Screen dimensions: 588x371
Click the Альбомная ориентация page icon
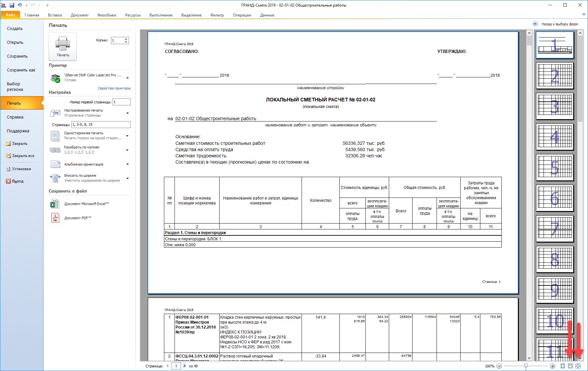click(55, 164)
